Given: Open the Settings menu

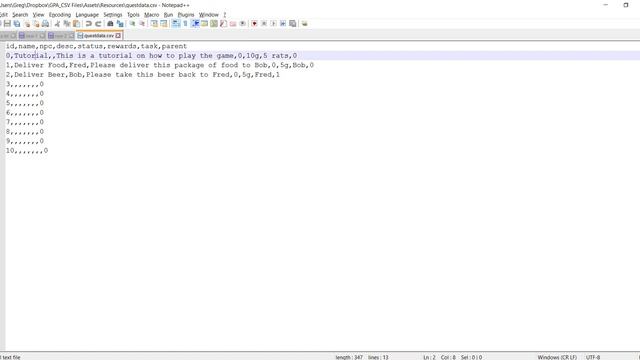Looking at the screenshot, I should coord(113,15).
